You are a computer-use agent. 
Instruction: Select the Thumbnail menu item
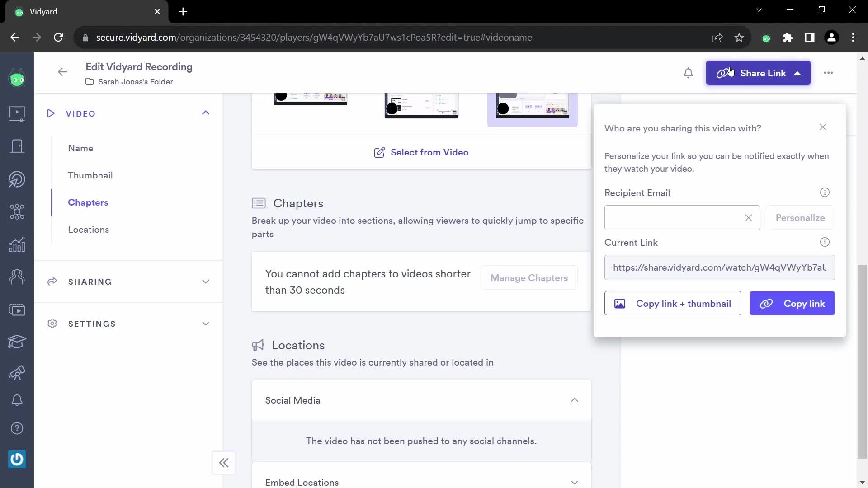pyautogui.click(x=90, y=175)
